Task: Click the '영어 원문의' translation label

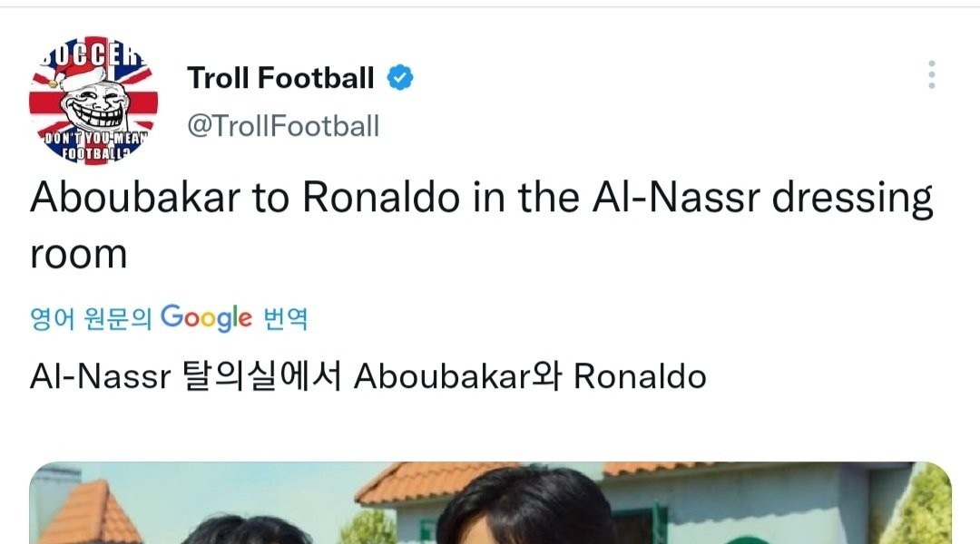Action: point(91,318)
